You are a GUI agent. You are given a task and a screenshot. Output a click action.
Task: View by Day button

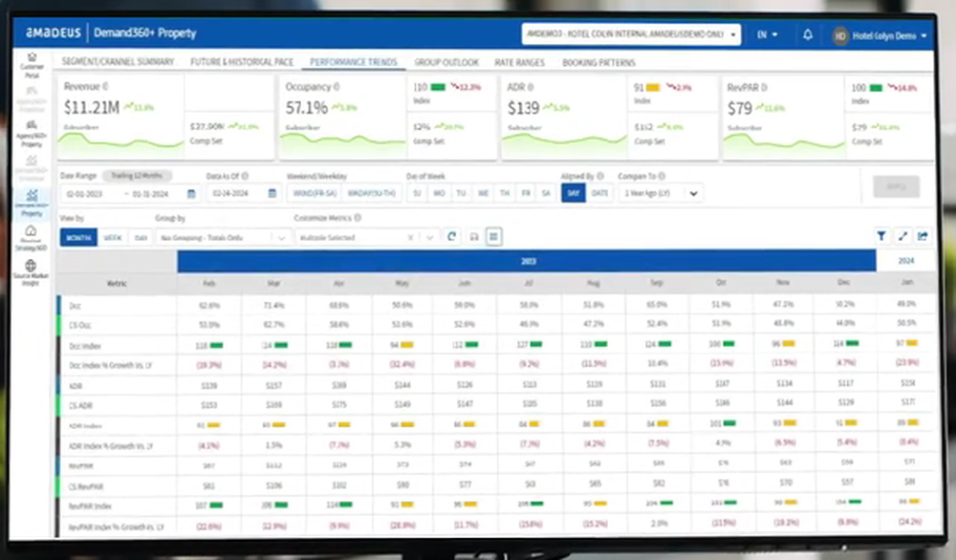pos(141,238)
